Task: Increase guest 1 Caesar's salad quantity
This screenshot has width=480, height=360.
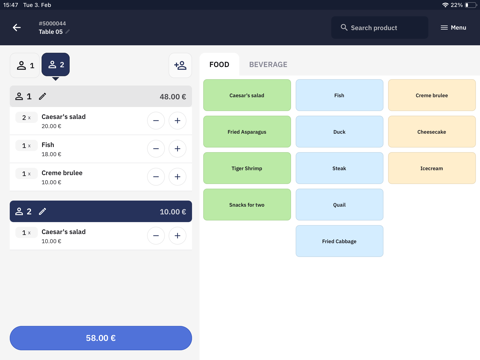Action: pyautogui.click(x=177, y=121)
